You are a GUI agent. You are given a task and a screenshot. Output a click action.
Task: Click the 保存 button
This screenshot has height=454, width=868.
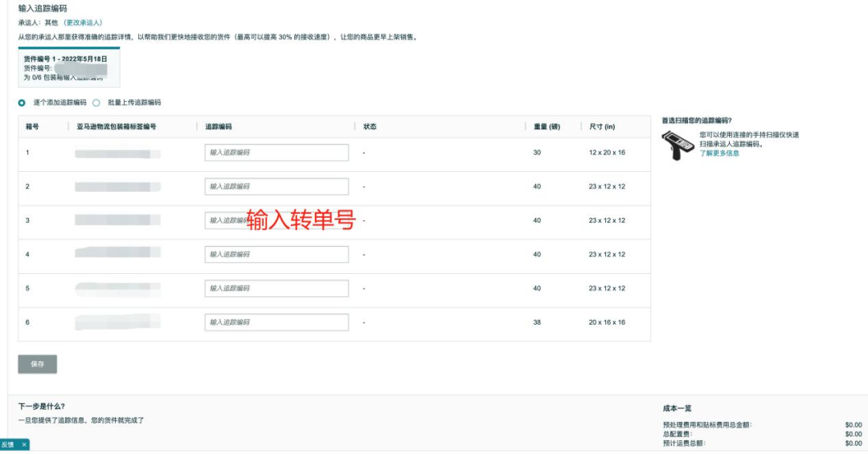point(38,364)
